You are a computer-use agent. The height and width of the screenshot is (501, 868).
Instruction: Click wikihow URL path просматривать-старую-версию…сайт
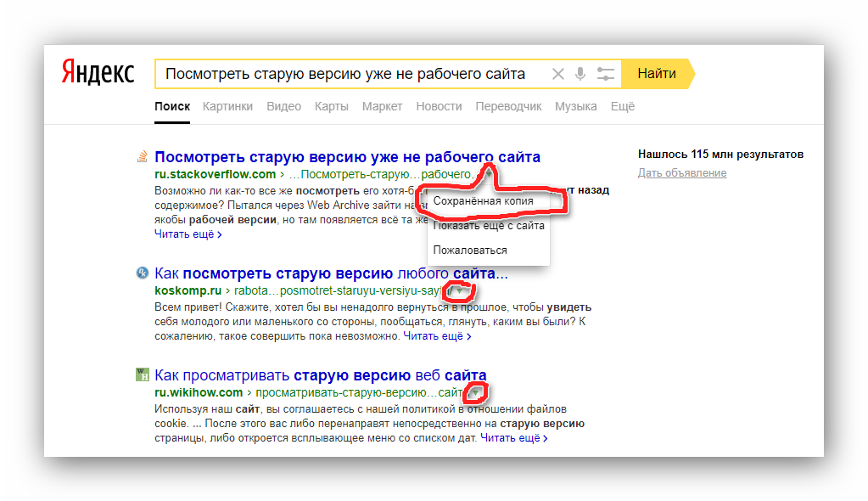(359, 392)
